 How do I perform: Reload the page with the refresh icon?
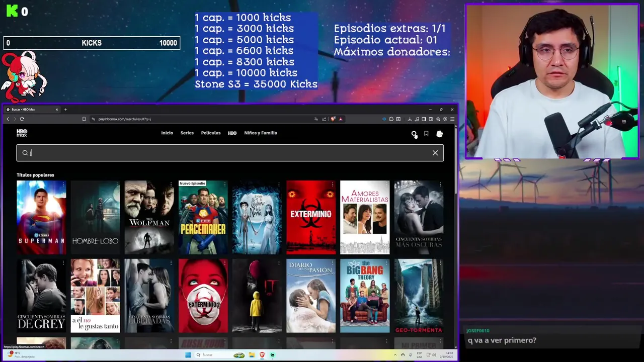click(x=22, y=119)
